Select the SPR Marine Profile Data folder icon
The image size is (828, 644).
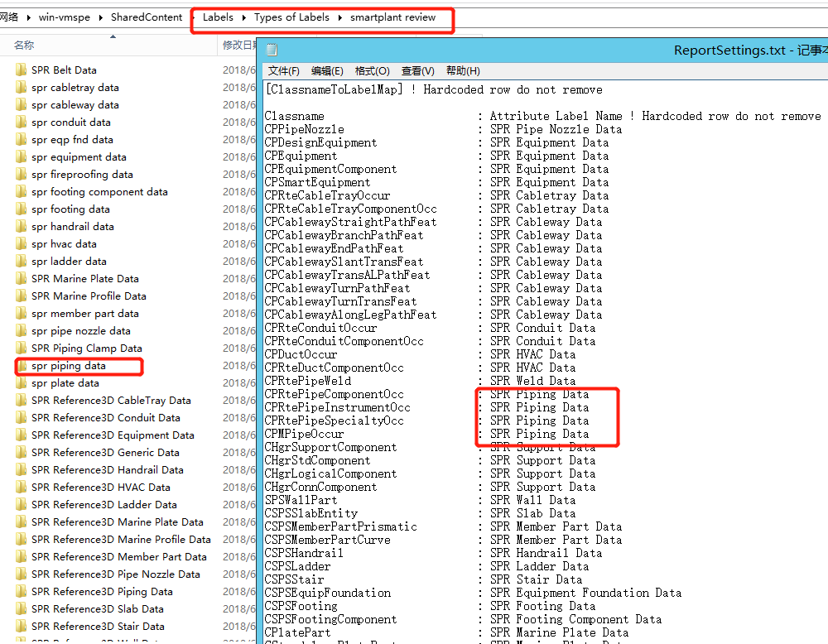point(22,296)
